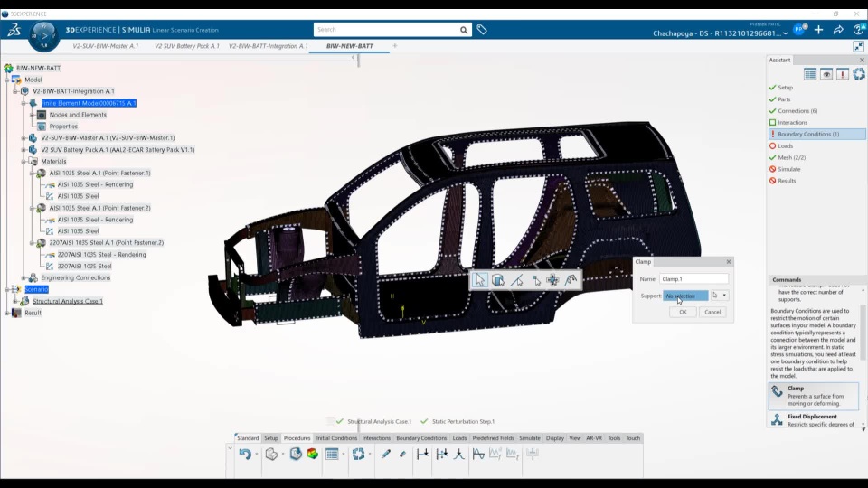Add a new tab with the plus button
Image resolution: width=868 pixels, height=488 pixels.
pyautogui.click(x=395, y=46)
